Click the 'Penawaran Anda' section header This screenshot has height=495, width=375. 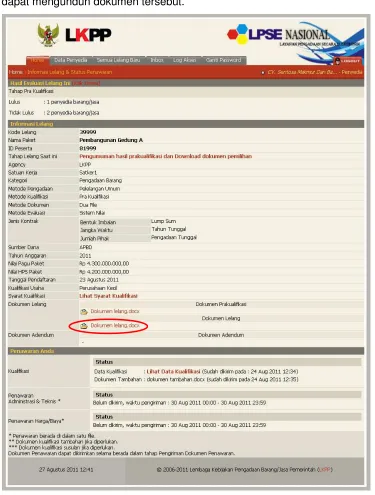(x=186, y=351)
